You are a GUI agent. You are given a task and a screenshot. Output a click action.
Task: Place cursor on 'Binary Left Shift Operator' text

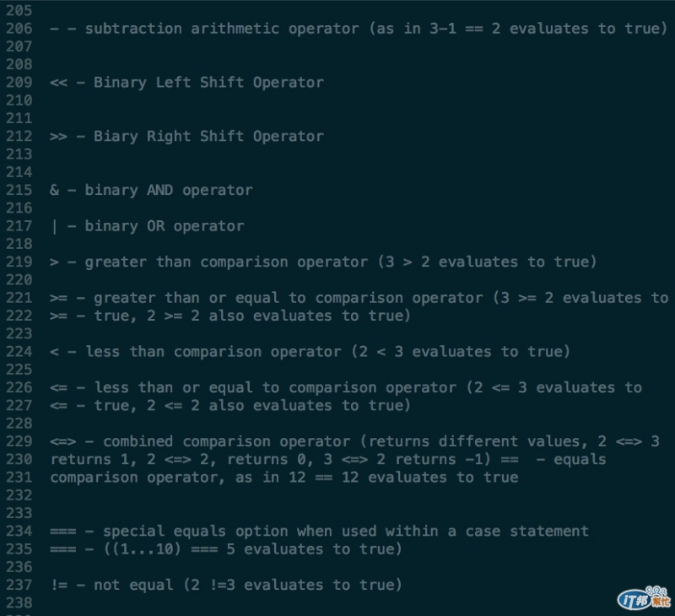(208, 83)
